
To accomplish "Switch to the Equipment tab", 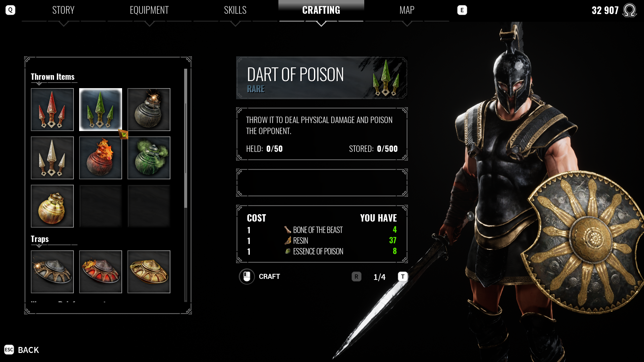I will [149, 10].
